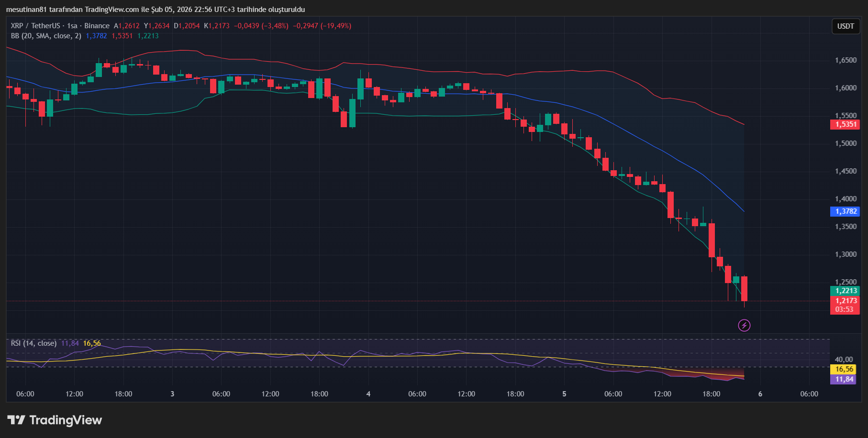Select the RSI (14, close) indicator label

(x=33, y=343)
